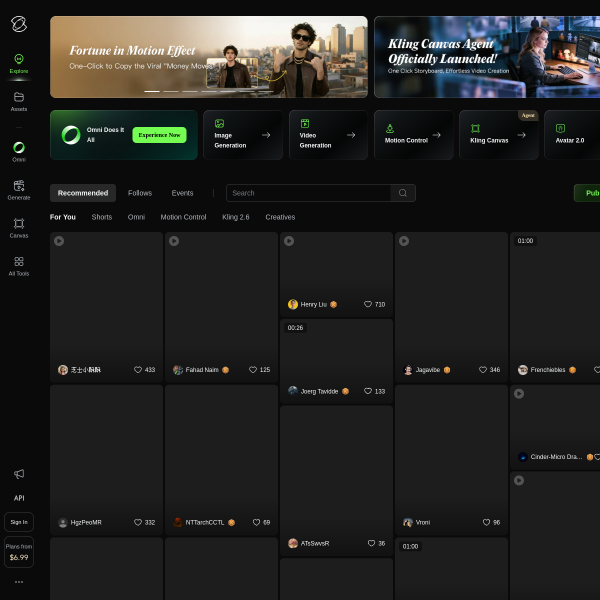Click the search magnifier icon

403,193
